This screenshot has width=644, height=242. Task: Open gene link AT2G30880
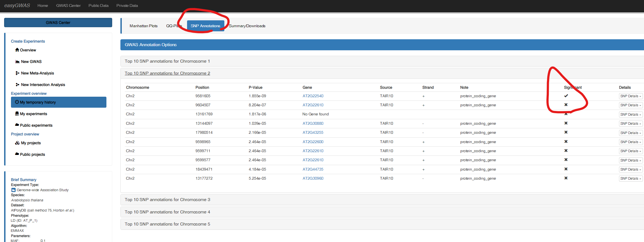(x=313, y=123)
